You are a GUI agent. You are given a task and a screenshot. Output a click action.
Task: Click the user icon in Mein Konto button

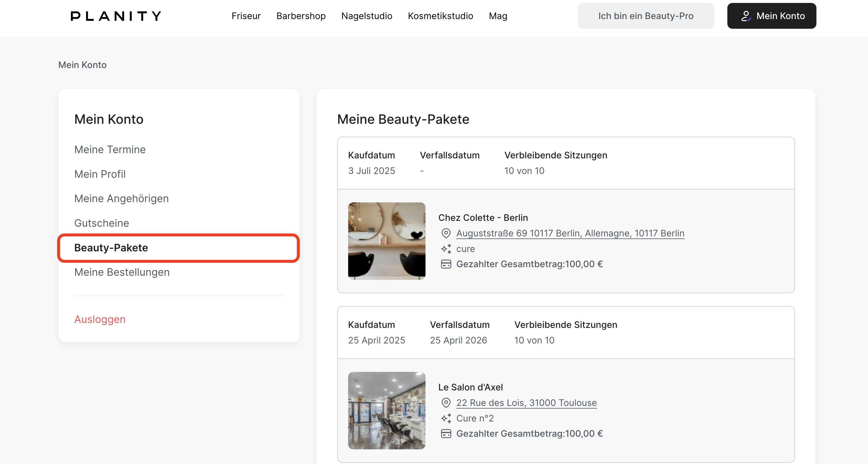point(746,16)
